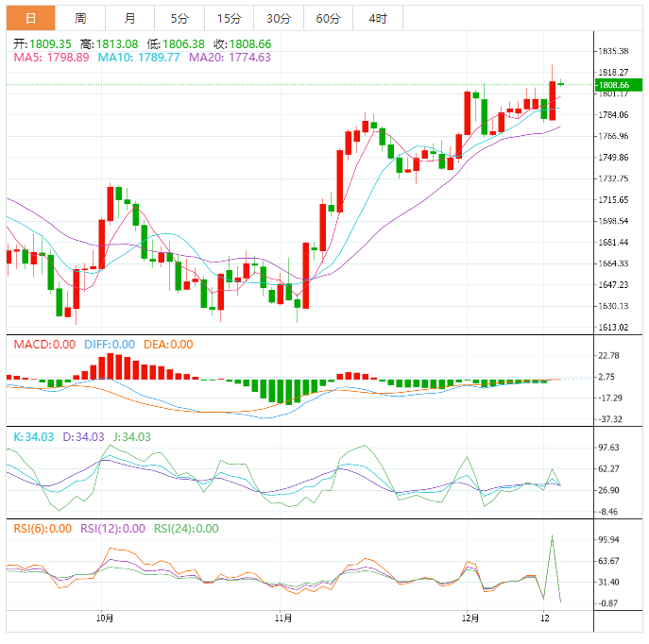649x644 pixels.
Task: Click the open price 1809.35 value
Action: pyautogui.click(x=50, y=43)
